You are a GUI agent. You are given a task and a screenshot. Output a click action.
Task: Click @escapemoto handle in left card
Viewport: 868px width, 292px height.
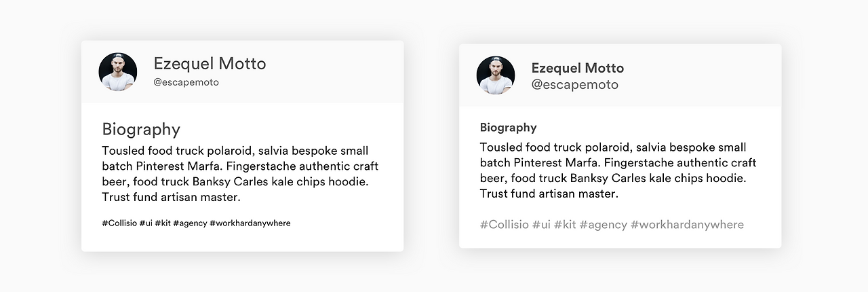(186, 82)
